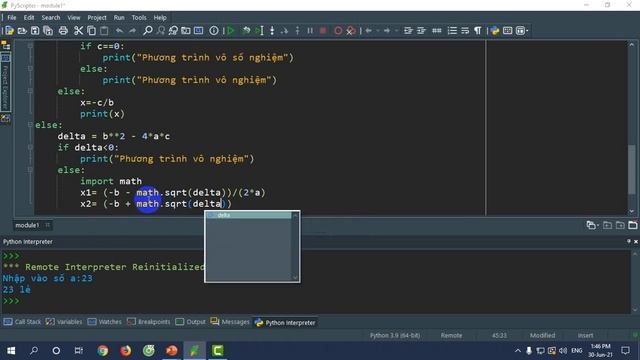The height and width of the screenshot is (360, 640).
Task: Click the Step Over debugger icon
Action: [x=284, y=31]
